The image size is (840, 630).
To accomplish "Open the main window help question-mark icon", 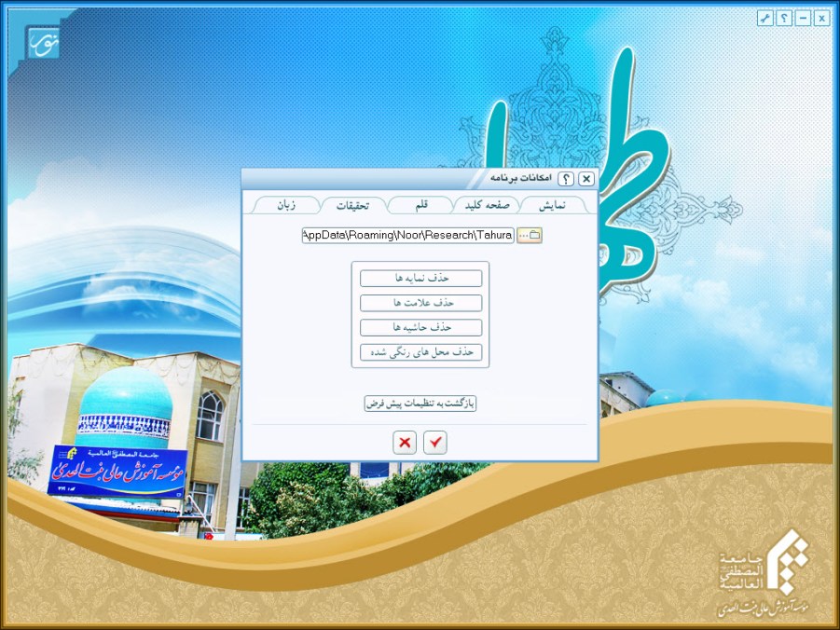I will 784,19.
